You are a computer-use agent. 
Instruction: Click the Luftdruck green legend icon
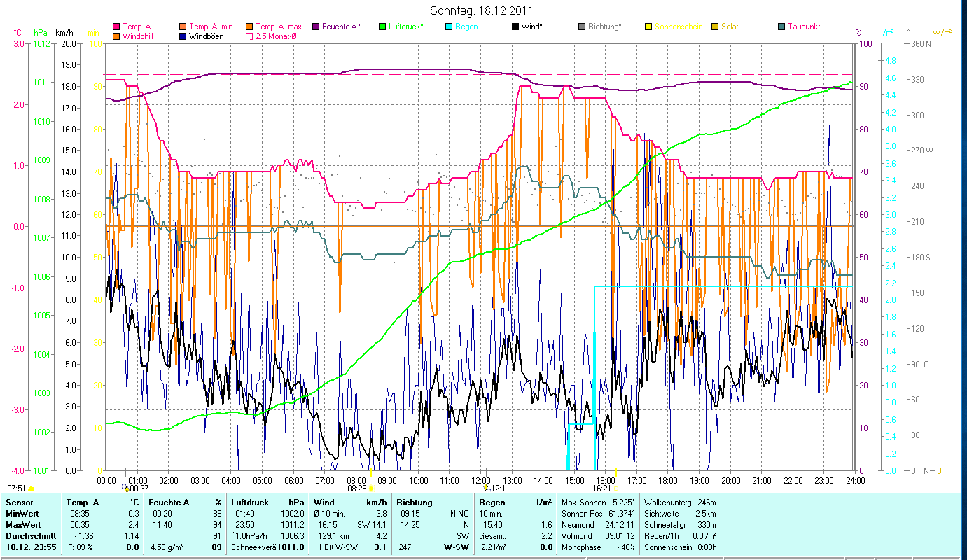(382, 27)
